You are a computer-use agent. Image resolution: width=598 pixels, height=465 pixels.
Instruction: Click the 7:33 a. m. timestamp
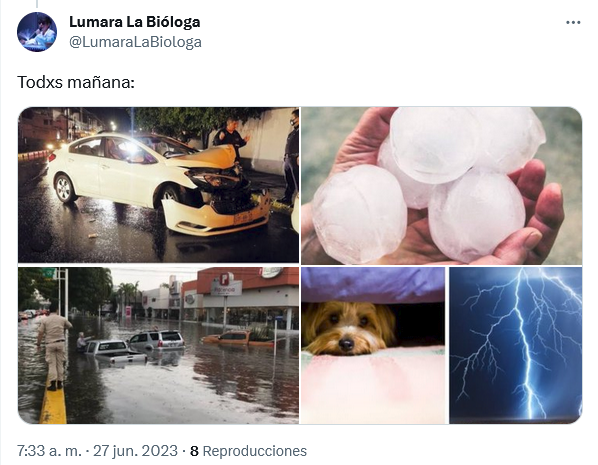(x=49, y=451)
